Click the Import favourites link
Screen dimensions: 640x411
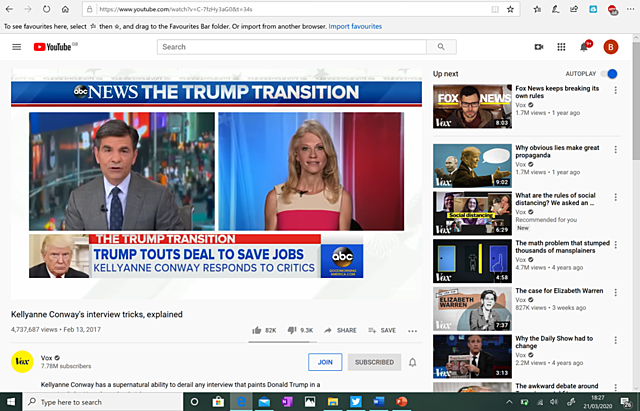click(x=355, y=27)
